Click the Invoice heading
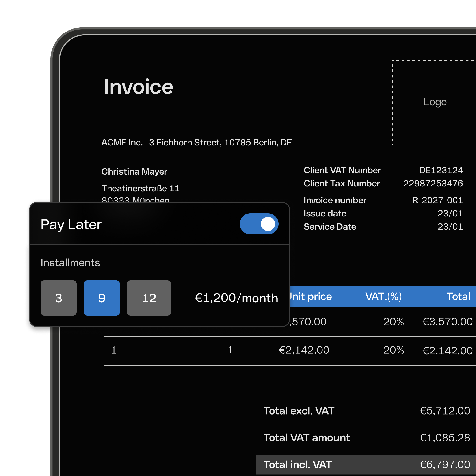The width and height of the screenshot is (476, 476). (138, 87)
